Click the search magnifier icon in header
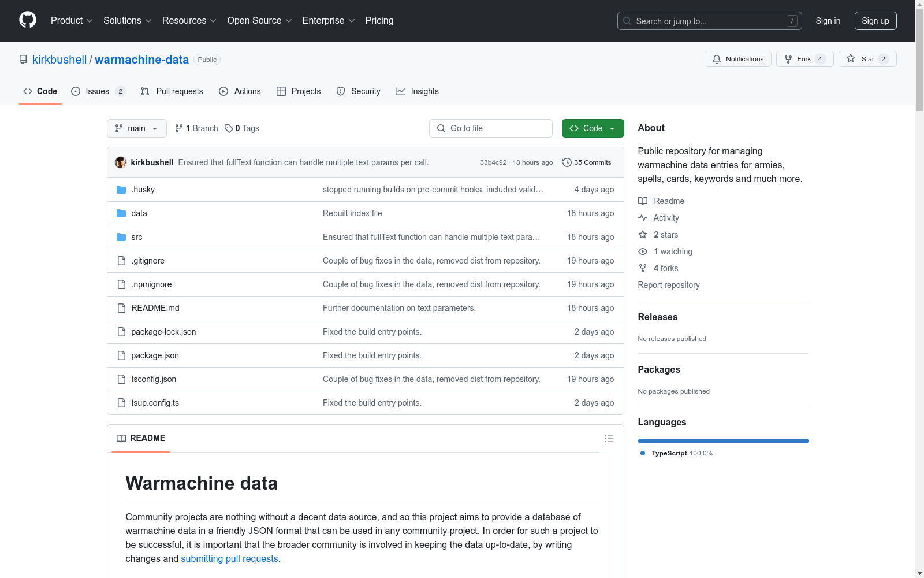This screenshot has width=924, height=578. coord(627,21)
